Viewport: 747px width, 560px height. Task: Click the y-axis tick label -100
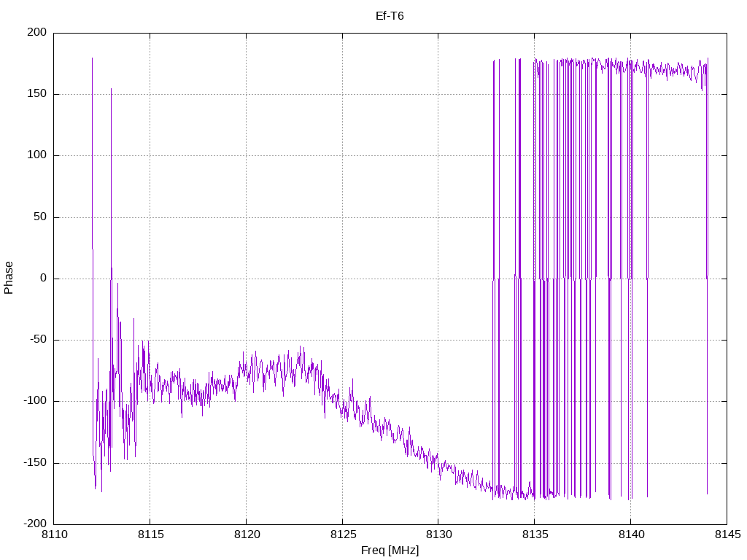click(35, 401)
